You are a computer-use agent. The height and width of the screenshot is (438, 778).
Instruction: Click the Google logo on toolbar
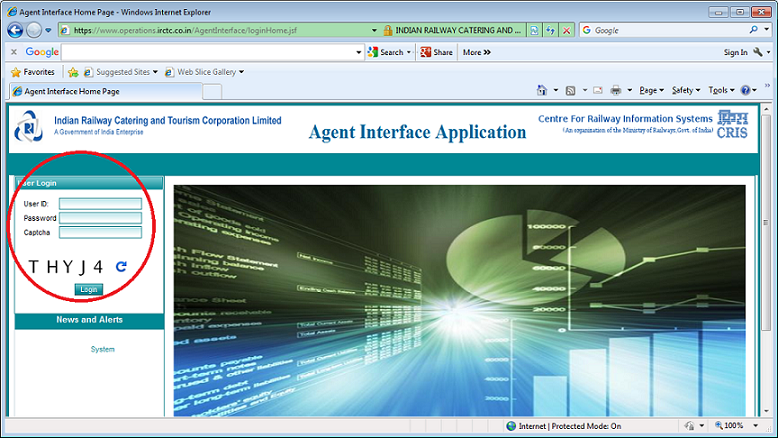[42, 52]
